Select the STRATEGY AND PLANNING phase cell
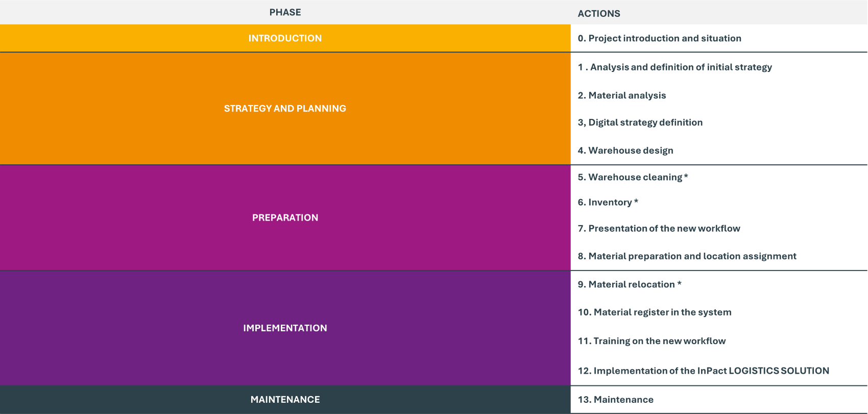The image size is (868, 414). 285,108
